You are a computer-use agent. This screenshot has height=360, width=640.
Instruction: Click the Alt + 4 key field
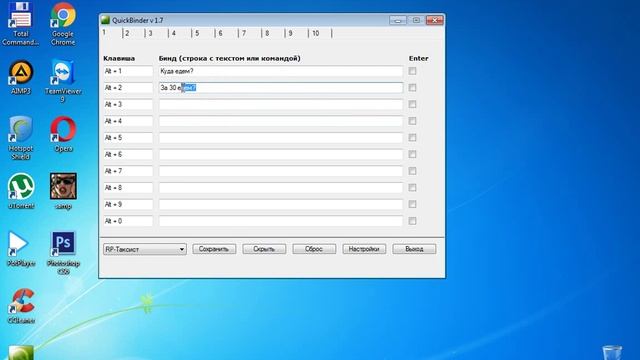(x=128, y=121)
